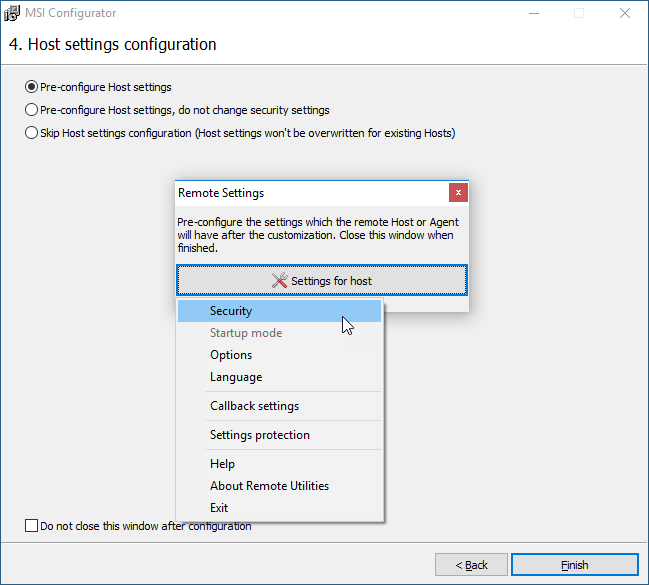Select About Remote Utilities menu entry
The image size is (649, 585).
pyautogui.click(x=269, y=486)
